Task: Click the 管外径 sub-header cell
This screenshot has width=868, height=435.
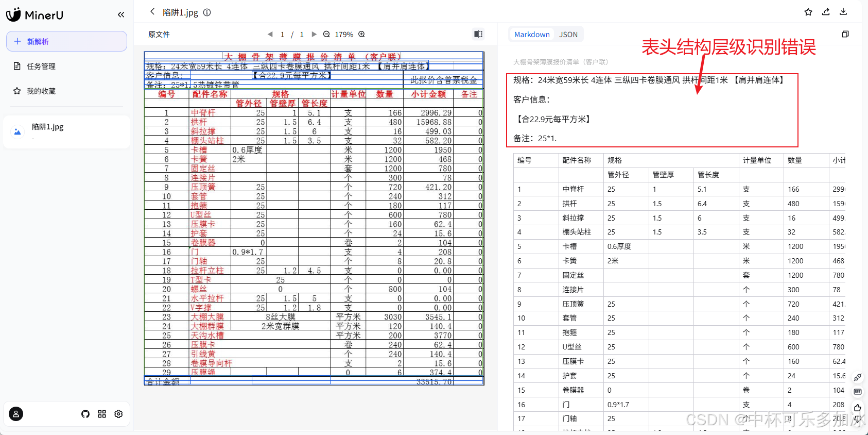Action: 626,175
